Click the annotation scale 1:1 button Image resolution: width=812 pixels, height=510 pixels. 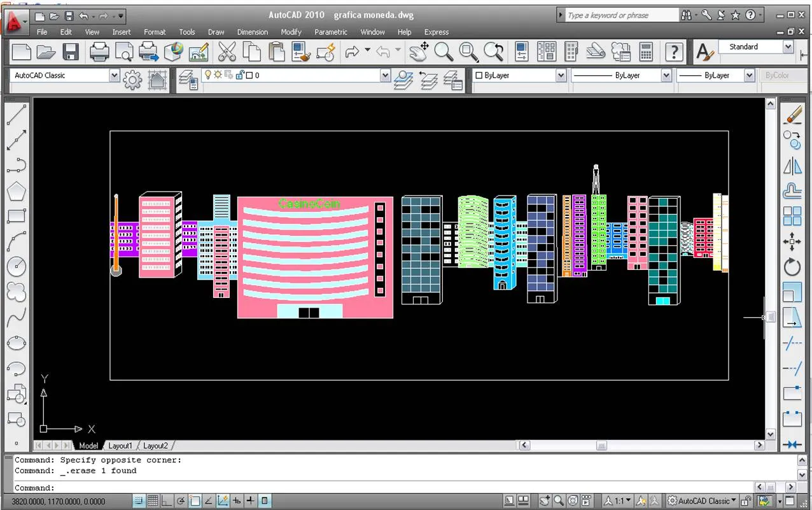pyautogui.click(x=618, y=501)
